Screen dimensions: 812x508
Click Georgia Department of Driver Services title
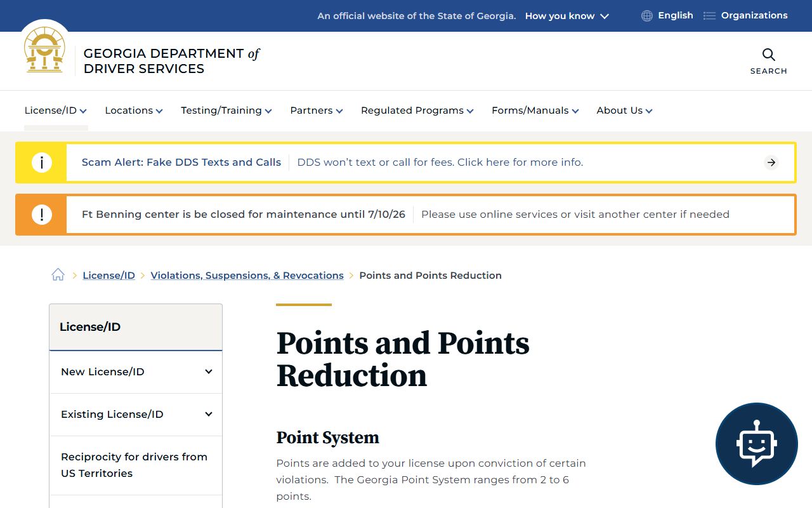tap(171, 61)
